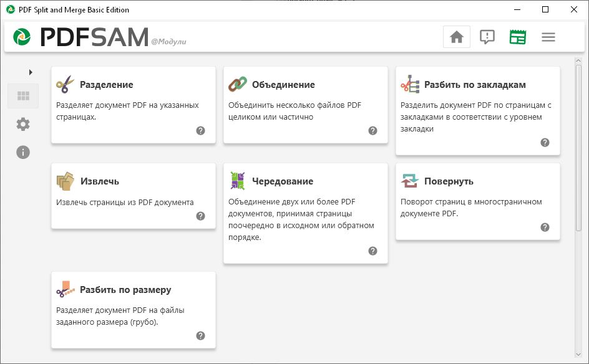Click the Разбить по размеру icon
This screenshot has width=589, height=364.
65,290
